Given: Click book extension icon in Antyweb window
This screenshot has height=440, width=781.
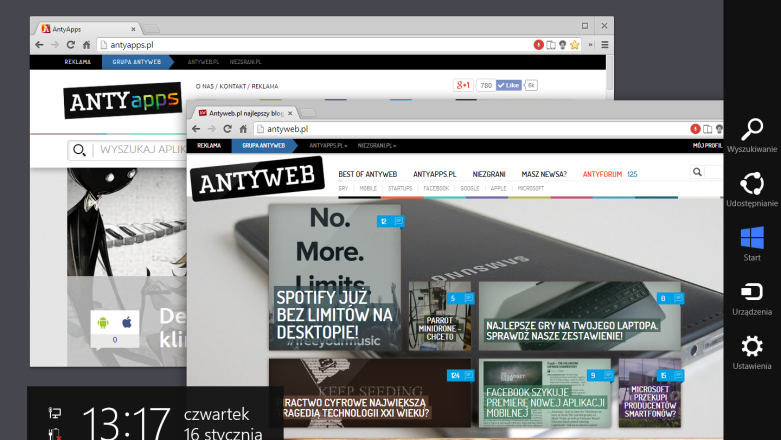Looking at the screenshot, I should click(x=707, y=129).
